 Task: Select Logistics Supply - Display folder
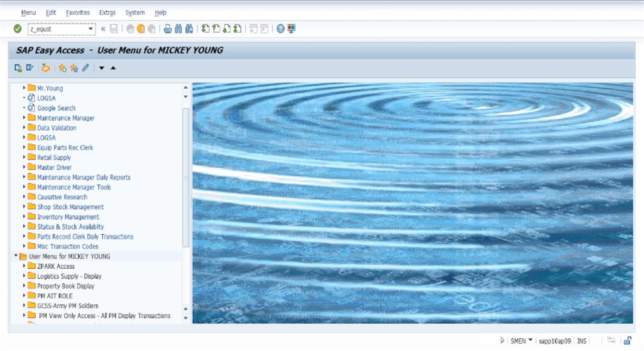coord(69,276)
